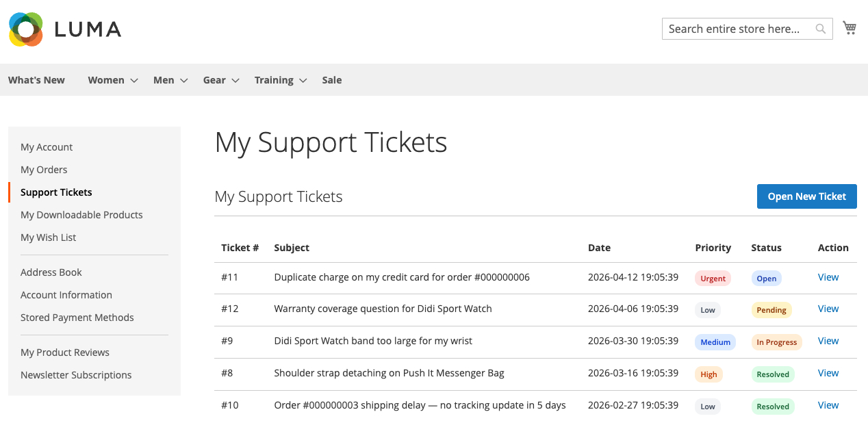Click the High priority badge
Image resolution: width=868 pixels, height=425 pixels.
(x=709, y=374)
